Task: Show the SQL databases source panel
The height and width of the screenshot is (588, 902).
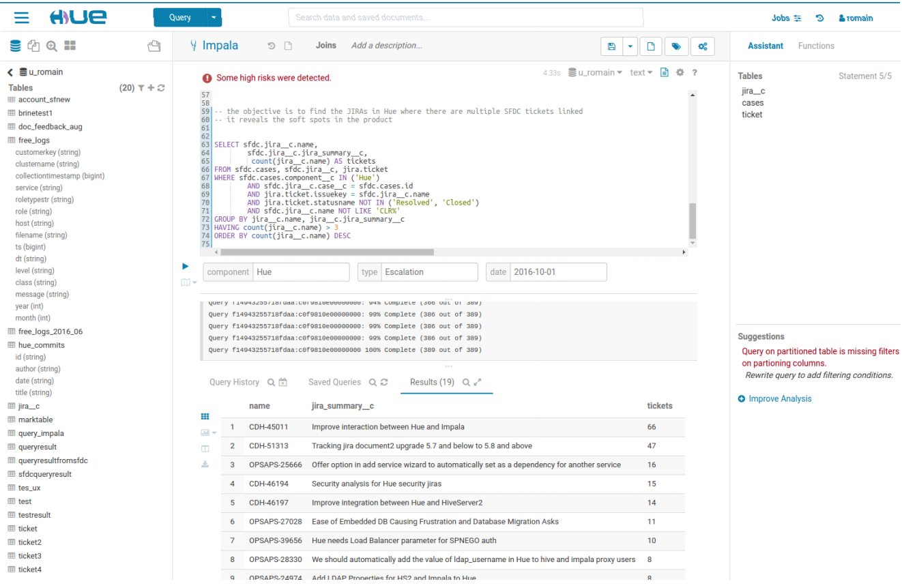Action: [x=15, y=46]
